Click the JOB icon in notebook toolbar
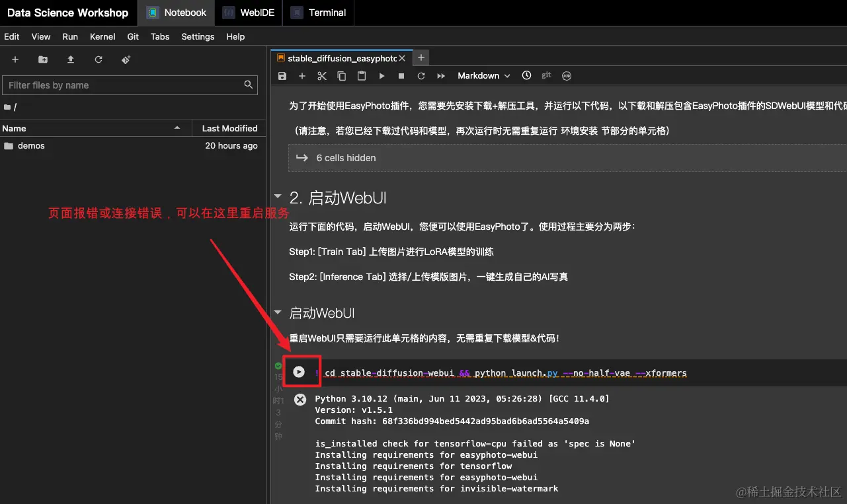Viewport: 847px width, 504px height. click(567, 76)
